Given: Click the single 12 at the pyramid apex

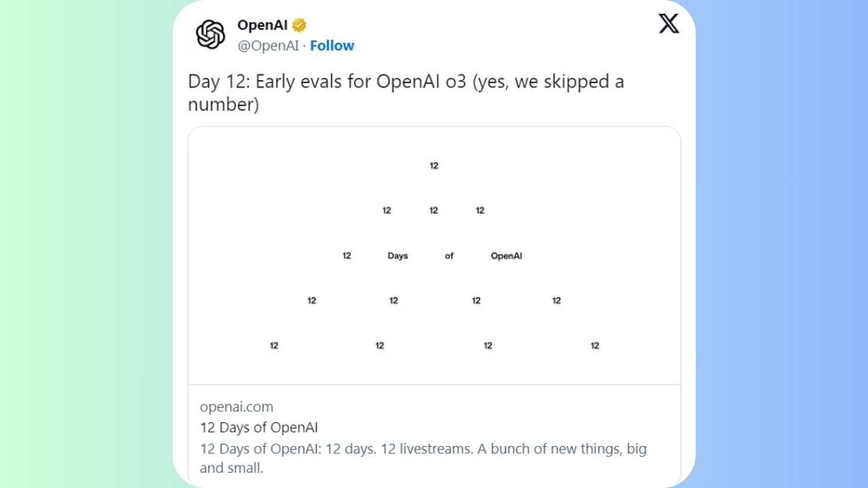Looking at the screenshot, I should coord(434,166).
